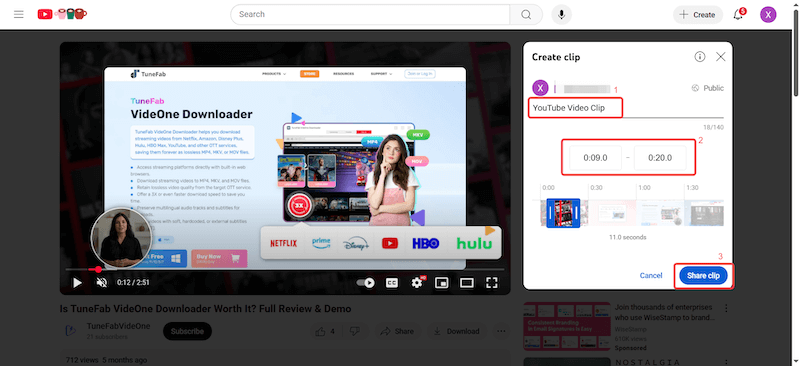Image resolution: width=800 pixels, height=366 pixels.
Task: Open TuneFabVideOne channel name
Action: 118,326
